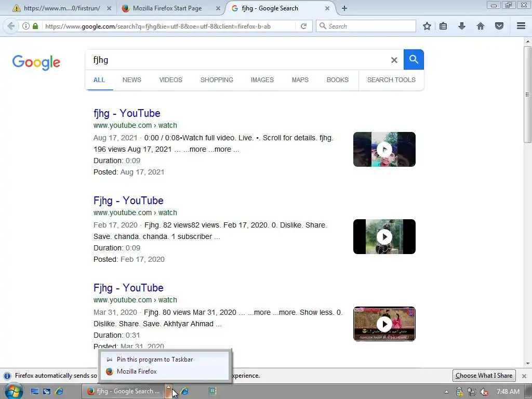This screenshot has height=399, width=532.
Task: Click the scrollbar up arrow
Action: [528, 42]
